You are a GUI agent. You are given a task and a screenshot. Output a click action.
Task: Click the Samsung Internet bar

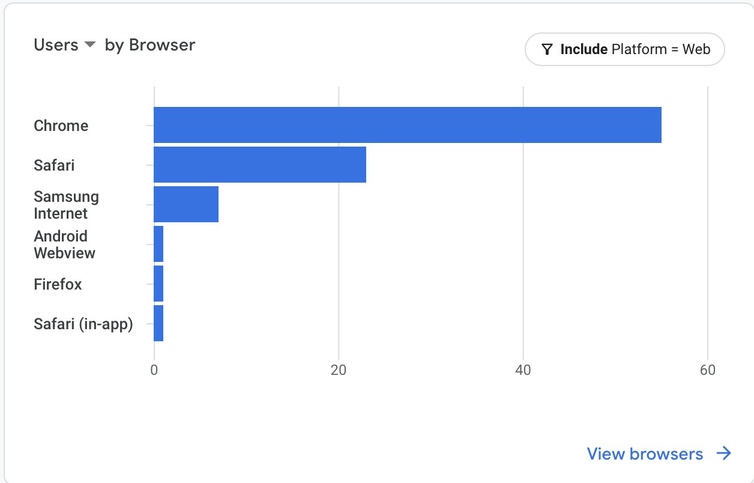[186, 204]
